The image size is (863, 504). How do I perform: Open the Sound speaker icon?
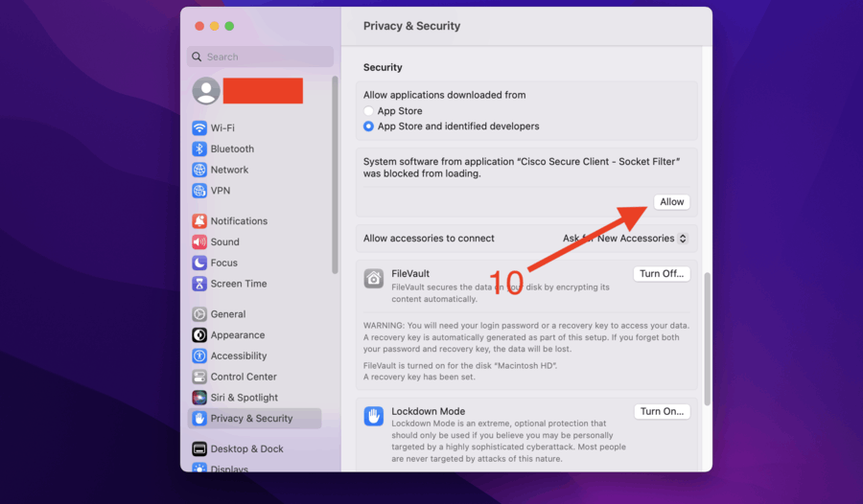tap(199, 241)
